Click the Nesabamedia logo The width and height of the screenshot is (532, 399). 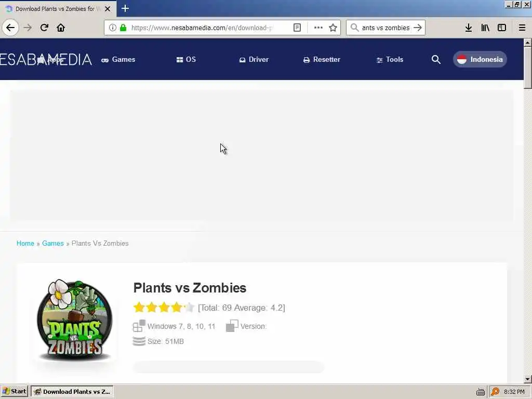46,59
